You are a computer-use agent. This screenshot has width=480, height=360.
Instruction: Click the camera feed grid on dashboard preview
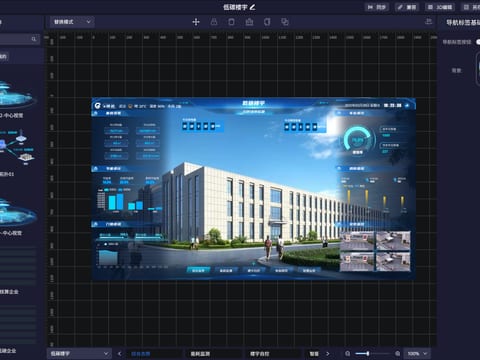pyautogui.click(x=375, y=251)
